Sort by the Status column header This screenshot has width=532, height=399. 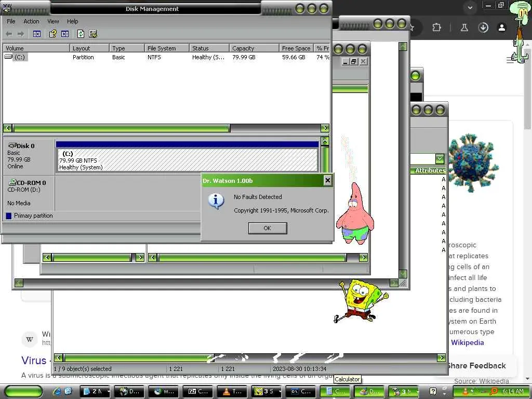pos(209,48)
